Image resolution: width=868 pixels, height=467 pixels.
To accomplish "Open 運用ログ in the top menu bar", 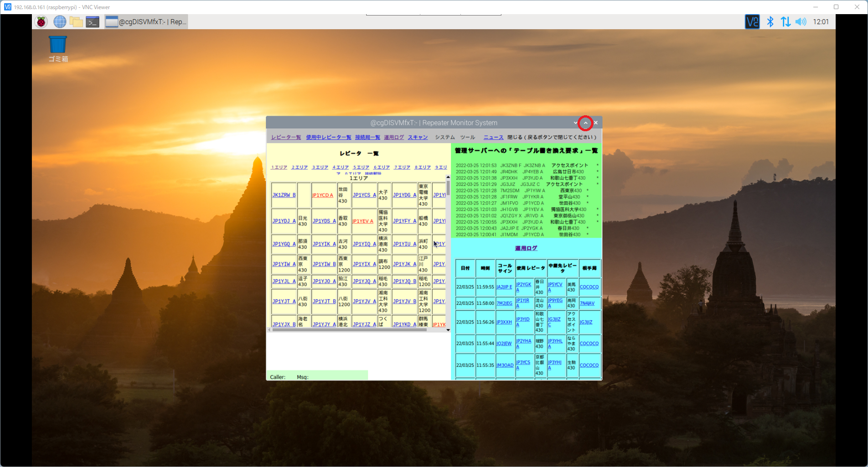I will click(x=394, y=137).
